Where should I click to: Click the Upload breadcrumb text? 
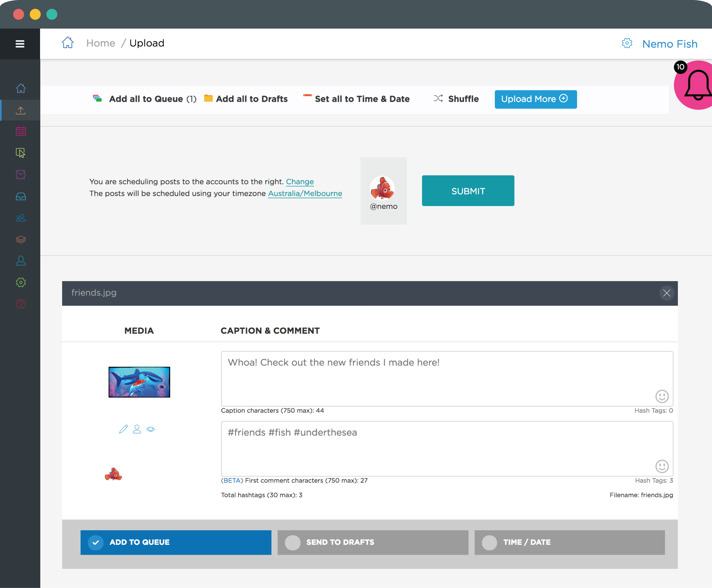(x=147, y=43)
